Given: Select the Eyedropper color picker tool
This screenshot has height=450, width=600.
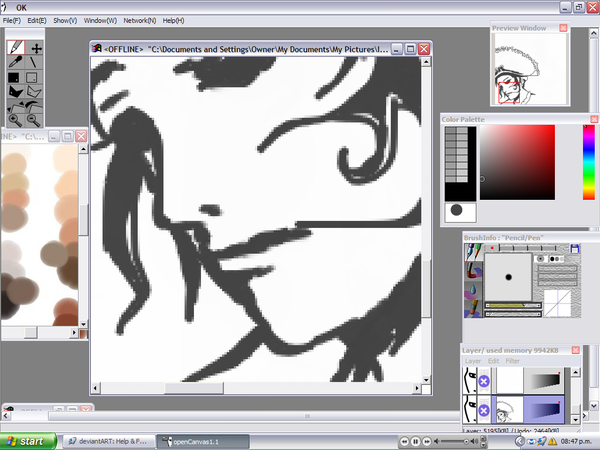Looking at the screenshot, I should point(16,62).
